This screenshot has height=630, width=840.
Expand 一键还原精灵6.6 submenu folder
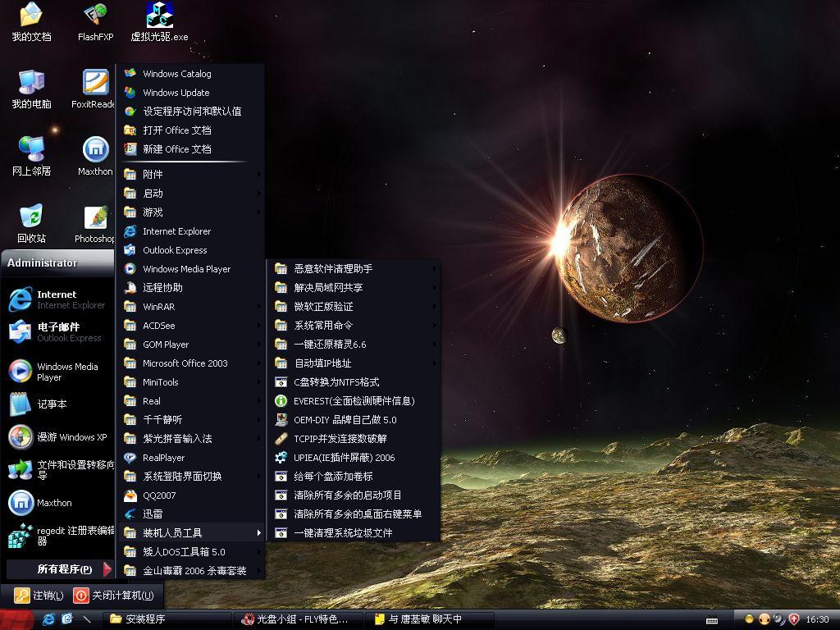[x=354, y=344]
